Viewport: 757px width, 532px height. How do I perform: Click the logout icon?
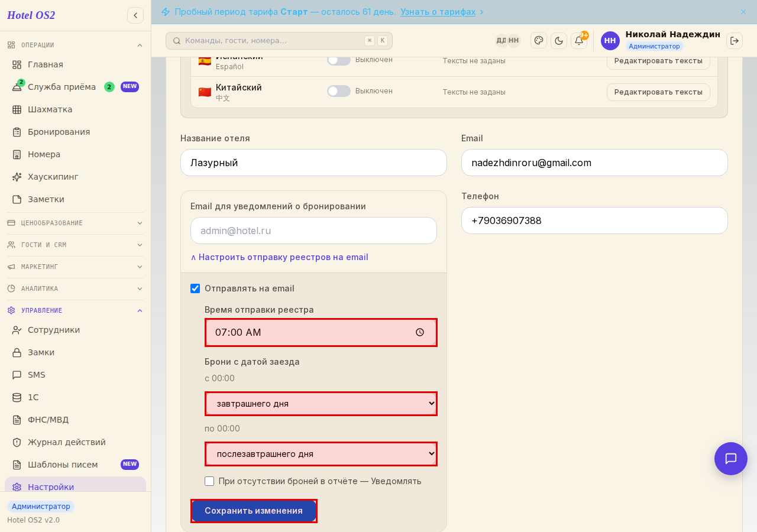pyautogui.click(x=735, y=40)
